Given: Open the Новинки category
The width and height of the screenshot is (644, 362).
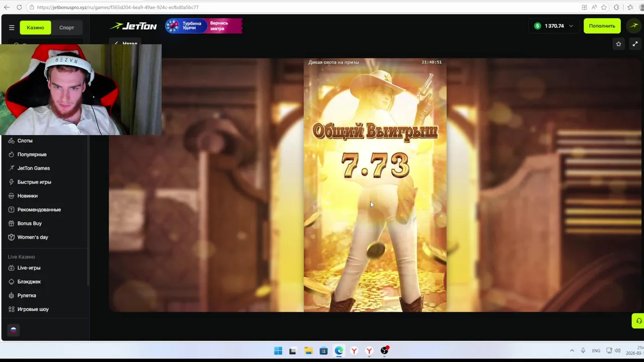Looking at the screenshot, I should coord(27,196).
